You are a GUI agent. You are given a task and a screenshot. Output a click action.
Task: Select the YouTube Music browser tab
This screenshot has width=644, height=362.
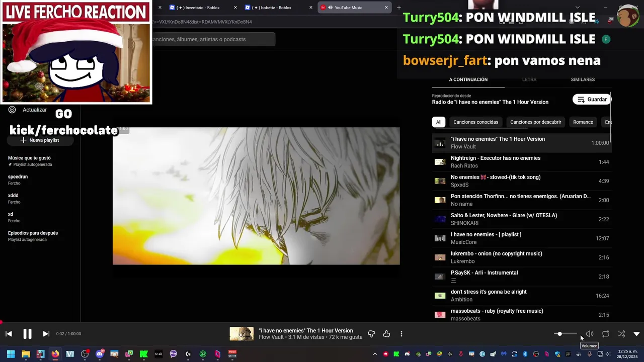click(x=355, y=8)
